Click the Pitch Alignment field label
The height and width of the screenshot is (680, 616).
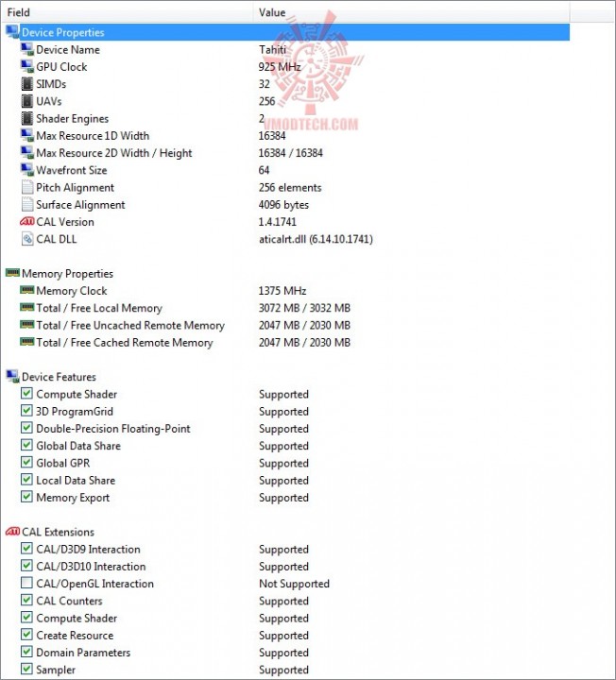75,188
